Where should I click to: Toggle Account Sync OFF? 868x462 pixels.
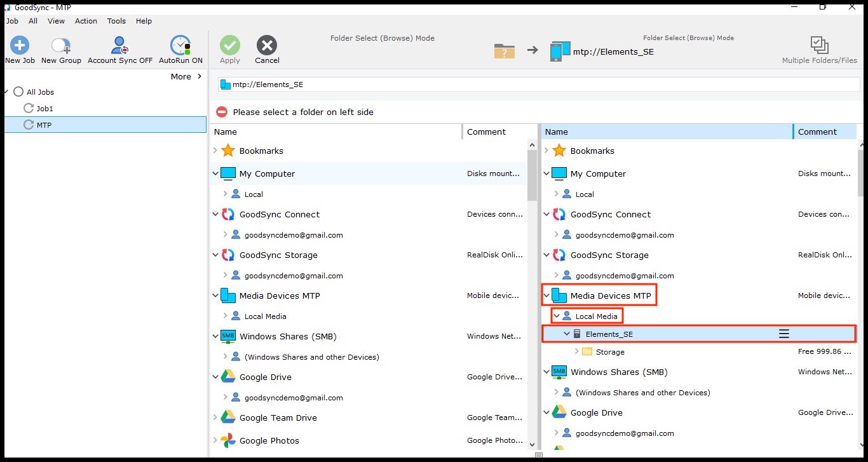(x=119, y=46)
